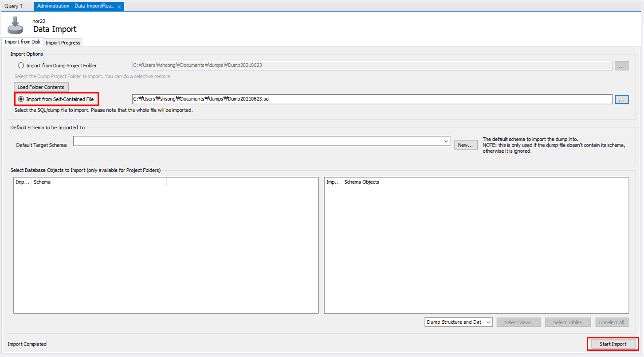Click the Select Tables button
This screenshot has height=357, width=644.
tap(567, 322)
